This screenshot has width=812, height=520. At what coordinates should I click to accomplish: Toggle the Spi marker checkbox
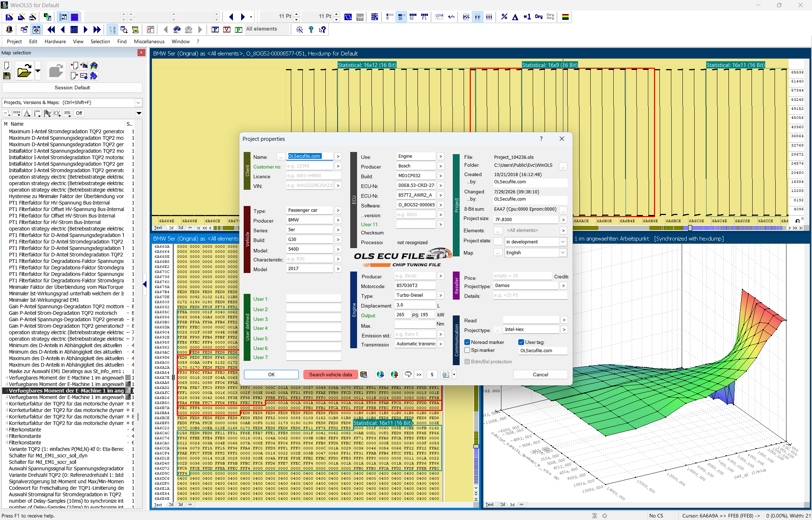click(467, 350)
